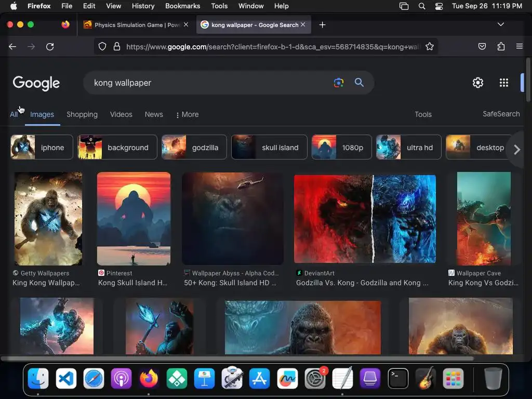
Task: Open Wallpaper Abyss Kong: Skull Island link
Action: (230, 283)
